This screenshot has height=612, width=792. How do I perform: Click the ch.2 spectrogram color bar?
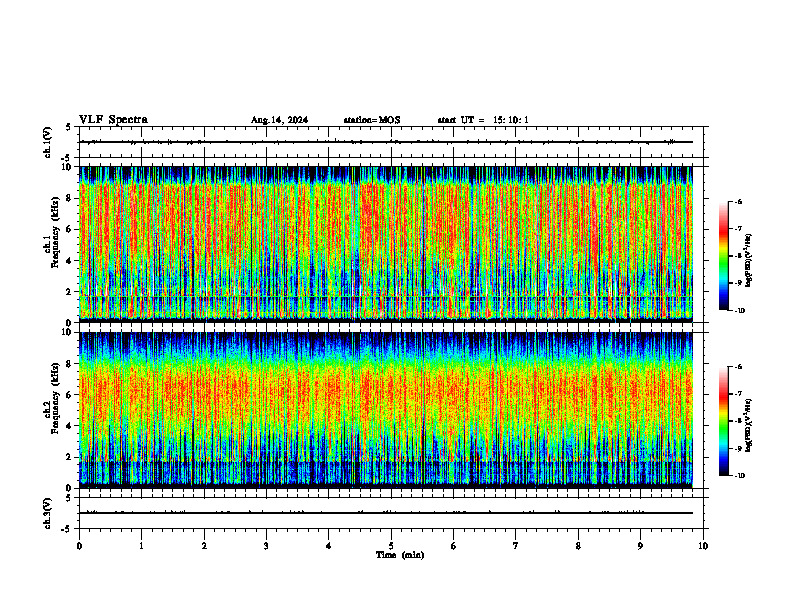click(723, 421)
